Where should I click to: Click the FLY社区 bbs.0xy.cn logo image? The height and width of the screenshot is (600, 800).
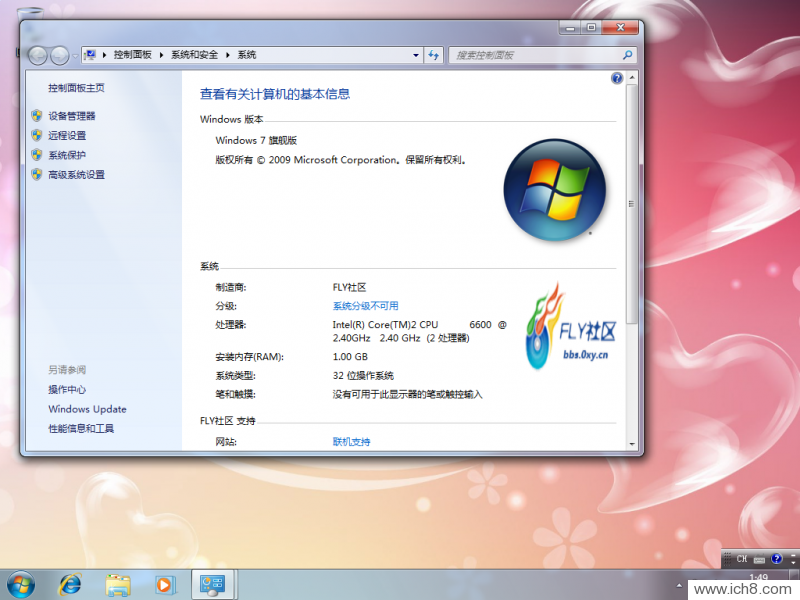(570, 327)
